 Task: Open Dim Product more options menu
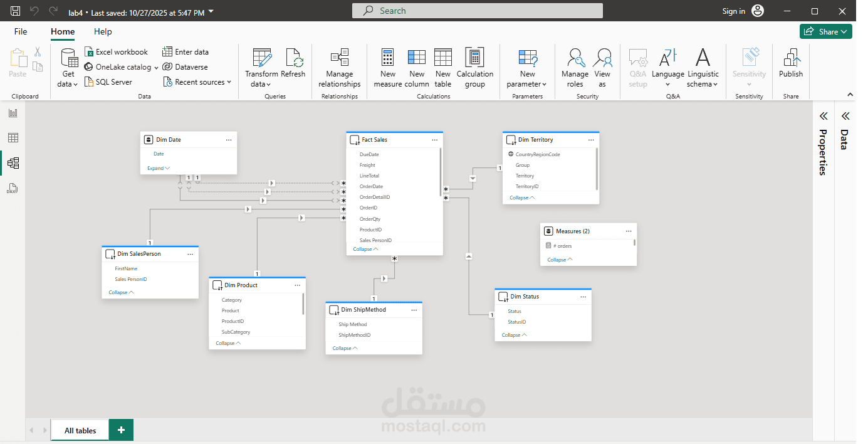298,285
